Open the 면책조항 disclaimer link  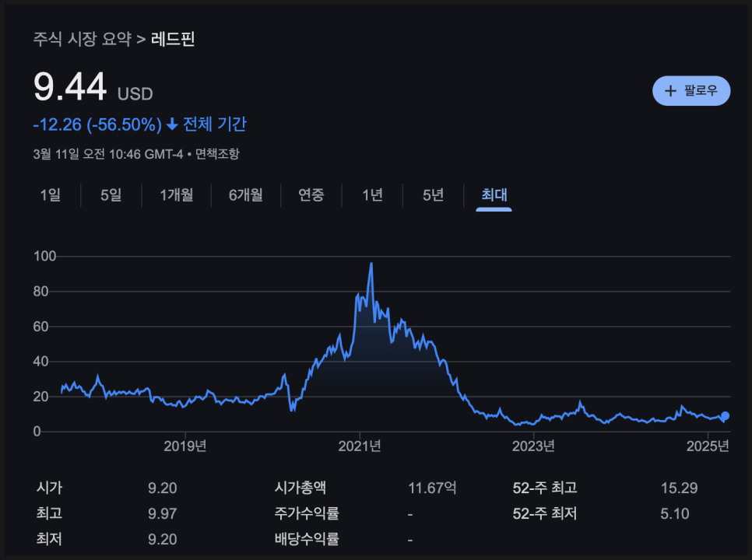[217, 154]
